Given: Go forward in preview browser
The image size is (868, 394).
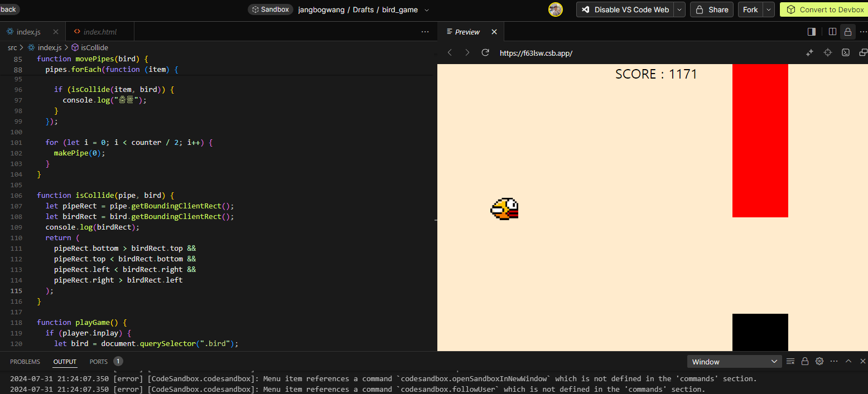Looking at the screenshot, I should point(467,52).
